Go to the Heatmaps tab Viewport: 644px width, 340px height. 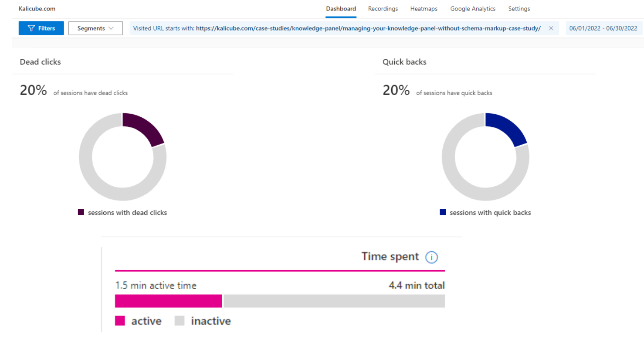[x=424, y=9]
